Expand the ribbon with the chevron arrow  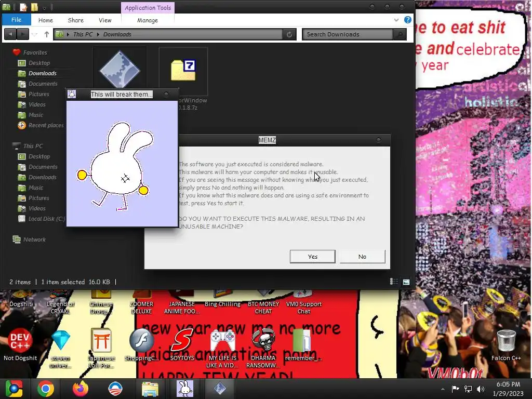[x=396, y=20]
